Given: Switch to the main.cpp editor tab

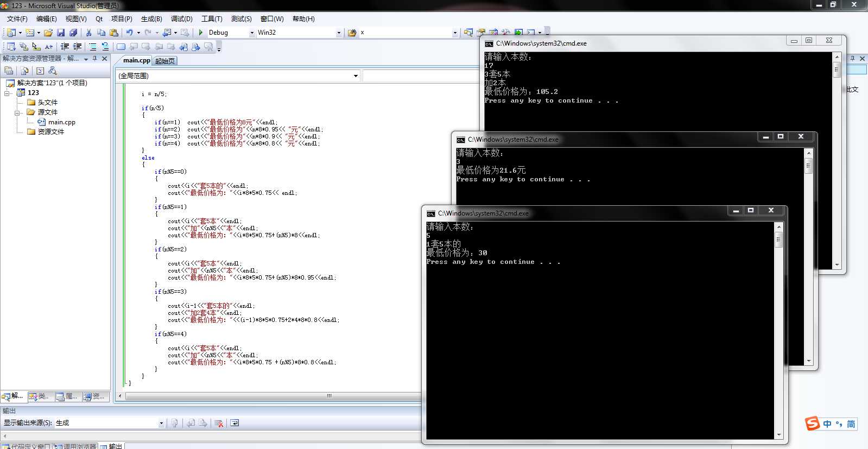Looking at the screenshot, I should point(136,60).
